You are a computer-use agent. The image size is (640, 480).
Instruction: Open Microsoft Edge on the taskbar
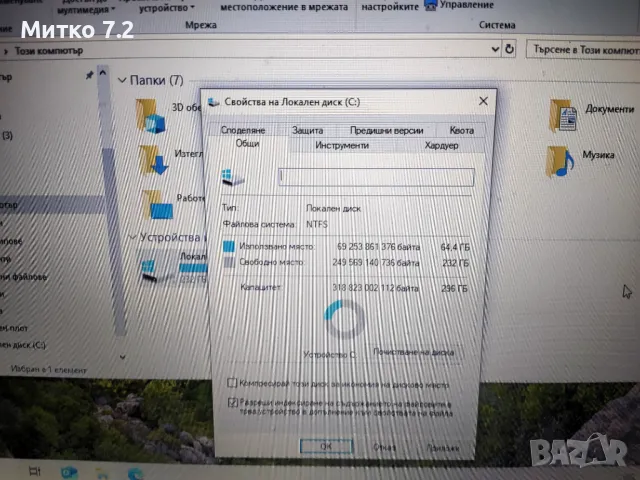135,473
